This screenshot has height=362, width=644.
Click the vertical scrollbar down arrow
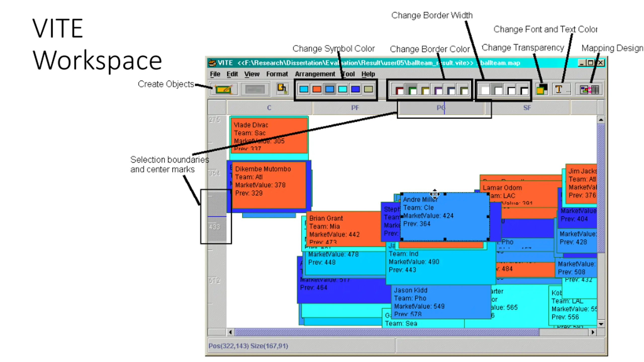[601, 324]
